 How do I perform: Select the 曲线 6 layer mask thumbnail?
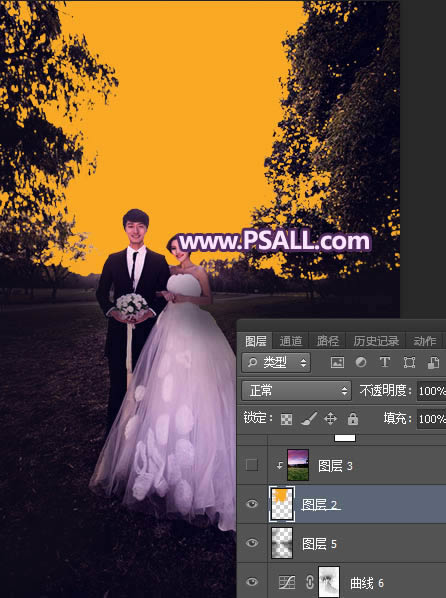point(328,582)
